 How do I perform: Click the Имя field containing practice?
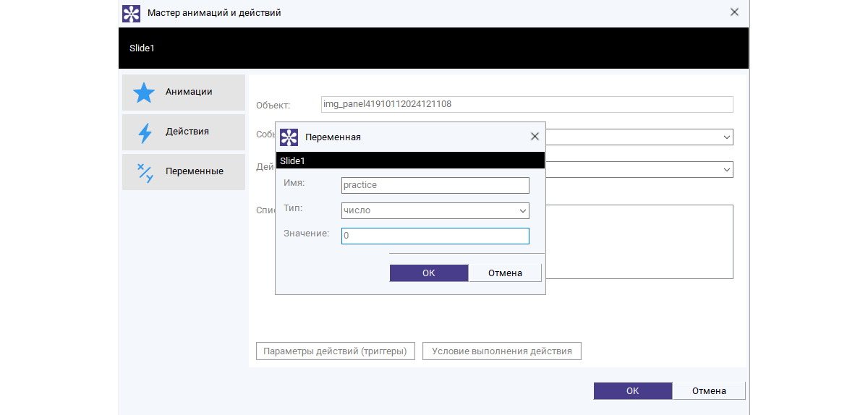tap(435, 185)
